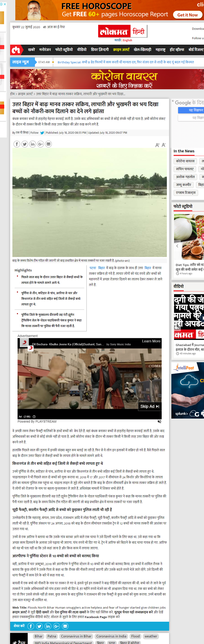The height and width of the screenshot is (644, 204).
Task: Share article on Google+ from top share row
Action: pyautogui.click(x=41, y=144)
